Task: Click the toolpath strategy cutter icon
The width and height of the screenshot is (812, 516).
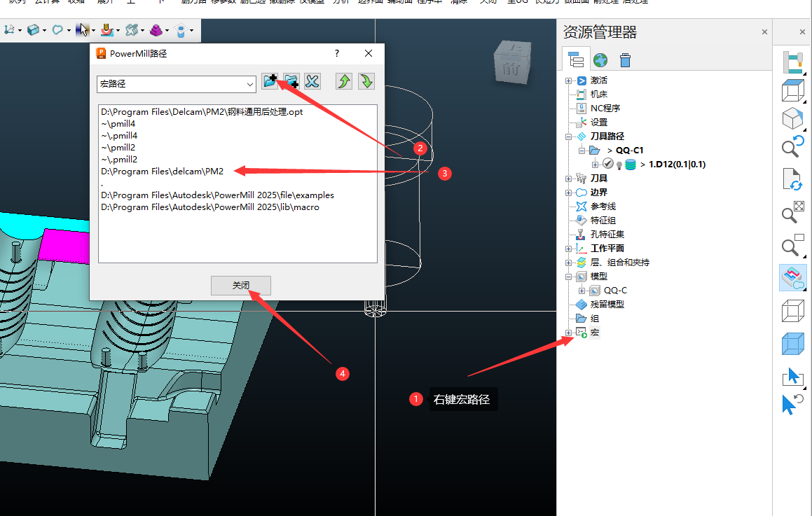Action: click(106, 30)
